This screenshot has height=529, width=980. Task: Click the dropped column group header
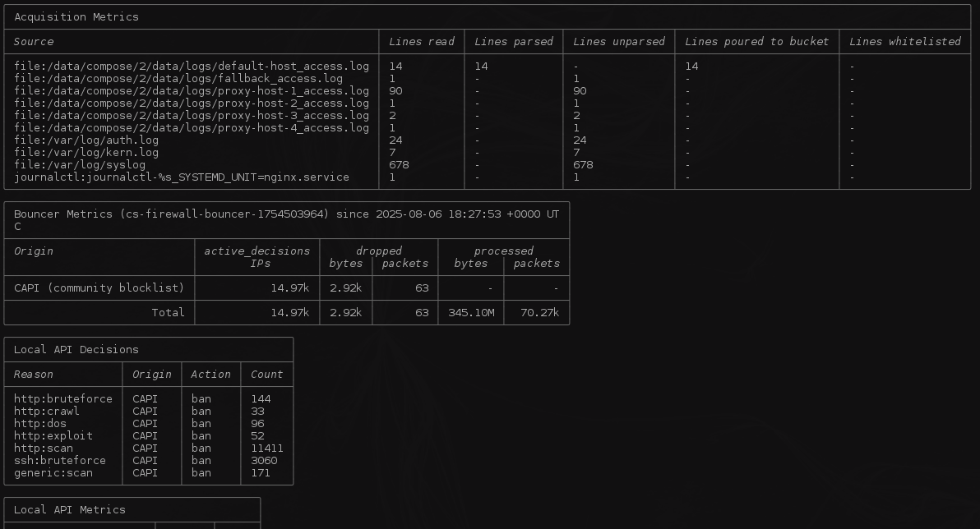click(379, 251)
